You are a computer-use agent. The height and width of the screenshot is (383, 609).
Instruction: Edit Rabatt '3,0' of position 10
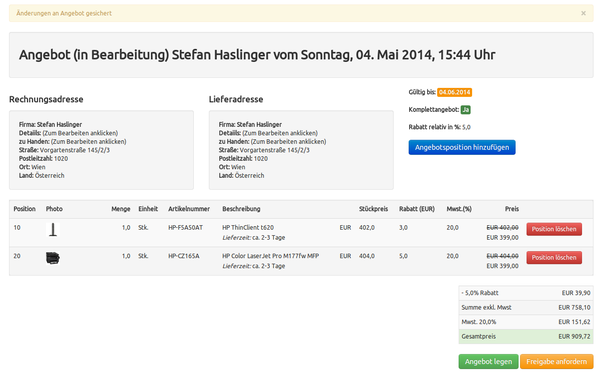coord(403,228)
